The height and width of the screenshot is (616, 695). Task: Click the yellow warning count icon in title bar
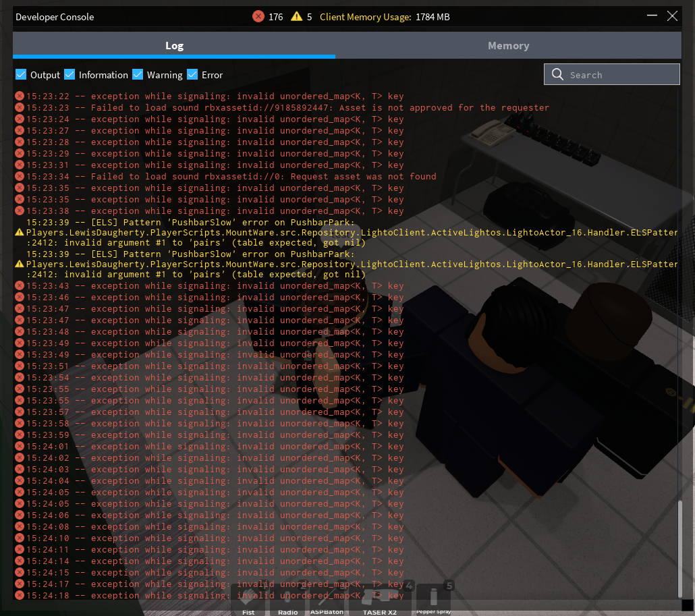[296, 17]
